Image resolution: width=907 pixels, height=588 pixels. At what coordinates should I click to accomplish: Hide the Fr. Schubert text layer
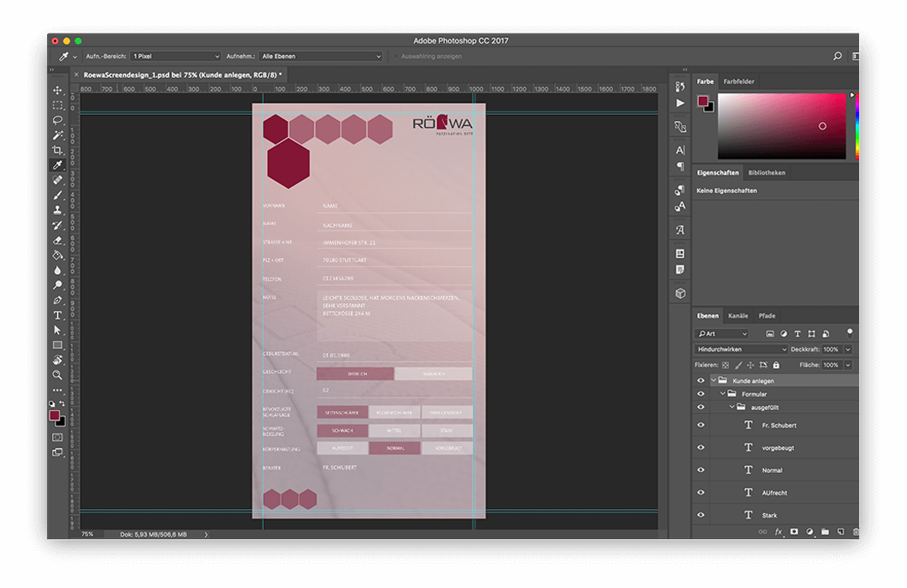[x=700, y=425]
